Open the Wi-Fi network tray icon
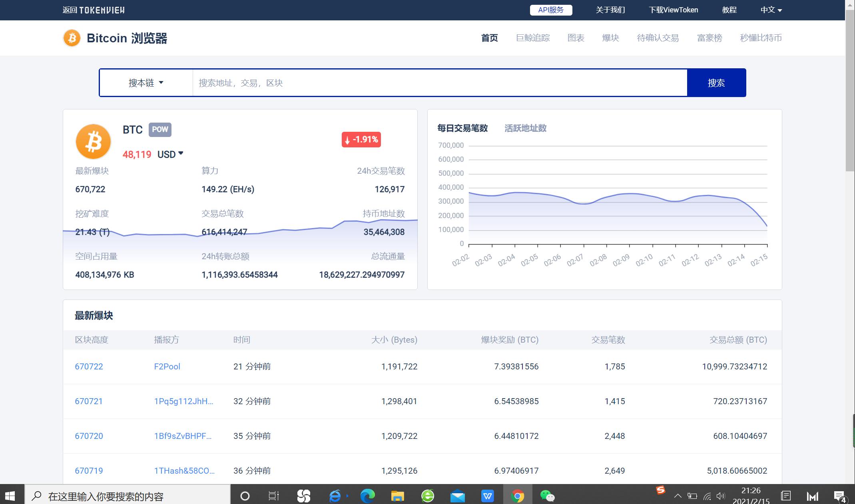The height and width of the screenshot is (504, 855). pyautogui.click(x=707, y=496)
